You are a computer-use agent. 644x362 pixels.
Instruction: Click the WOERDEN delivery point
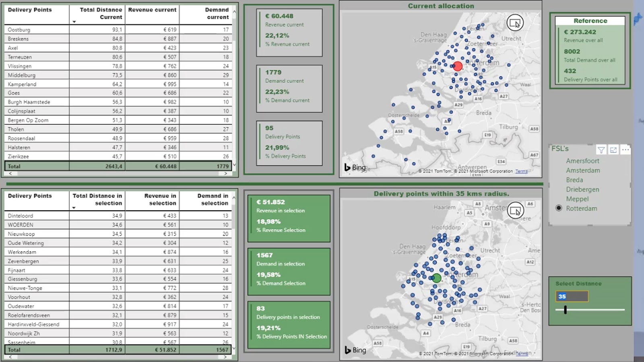(x=118, y=225)
